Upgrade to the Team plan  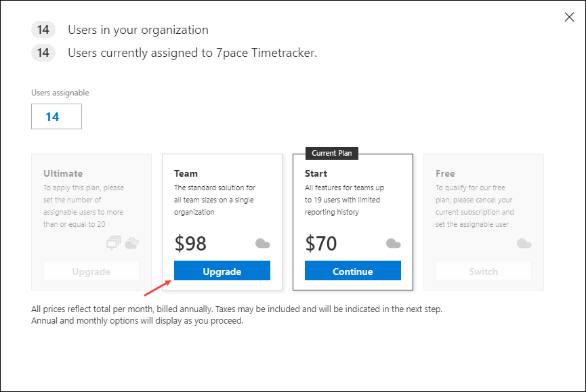[222, 271]
